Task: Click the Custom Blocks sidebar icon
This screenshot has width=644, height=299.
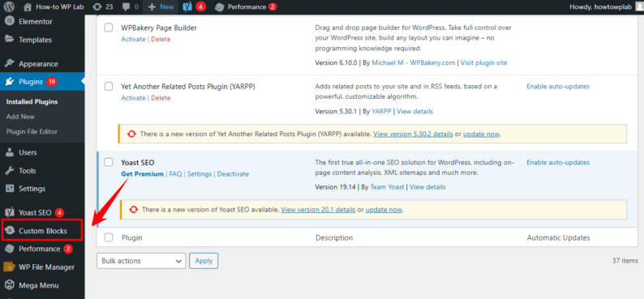Action: tap(10, 231)
